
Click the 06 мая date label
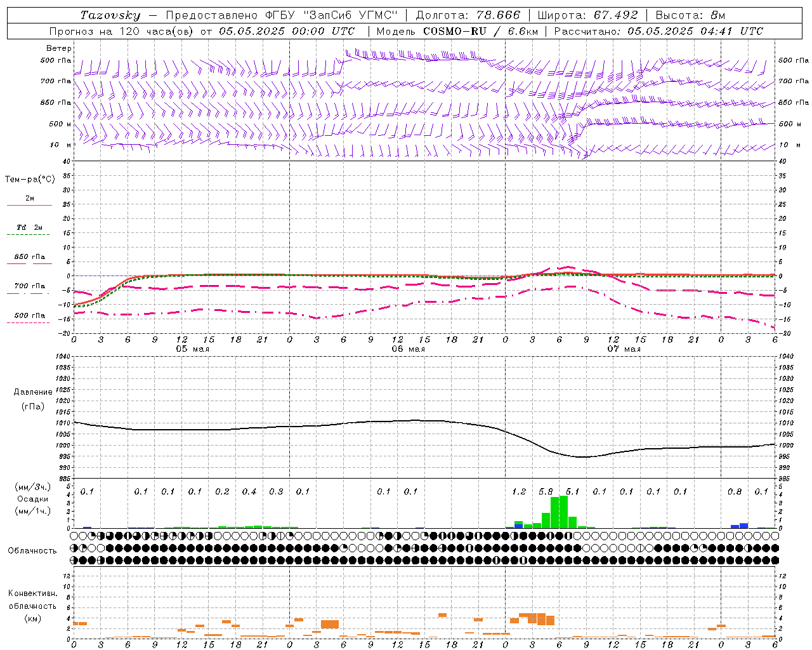click(408, 349)
